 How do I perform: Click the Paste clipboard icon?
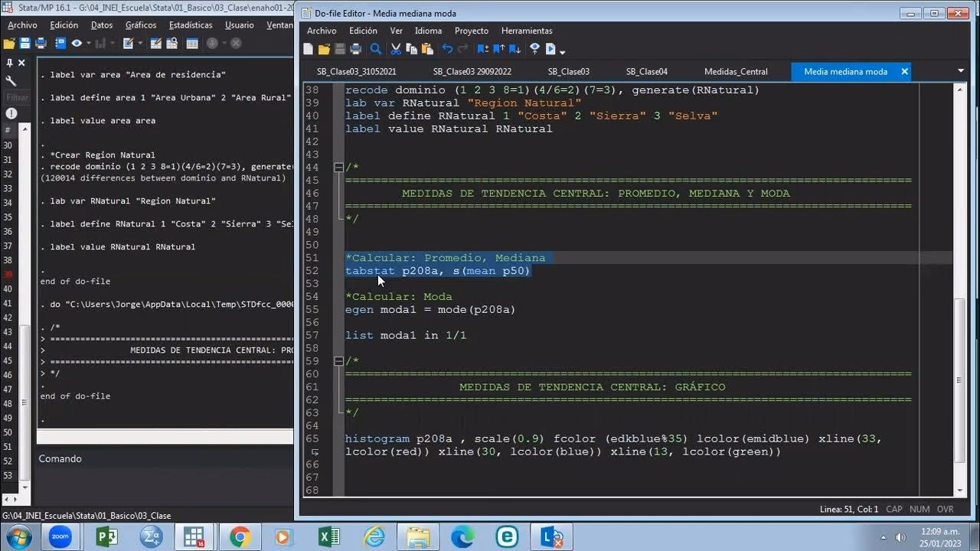[x=427, y=49]
